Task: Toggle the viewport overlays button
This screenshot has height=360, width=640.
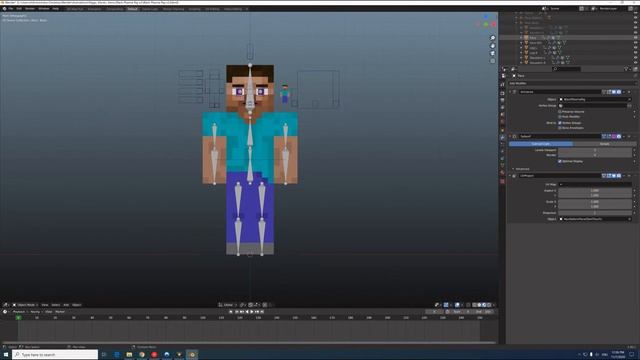Action: (x=457, y=305)
